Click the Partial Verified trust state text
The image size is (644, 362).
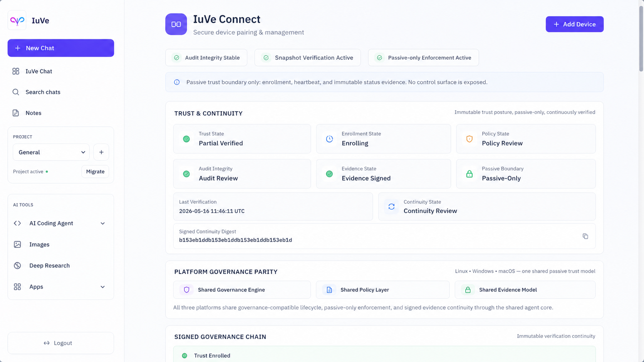coord(221,143)
